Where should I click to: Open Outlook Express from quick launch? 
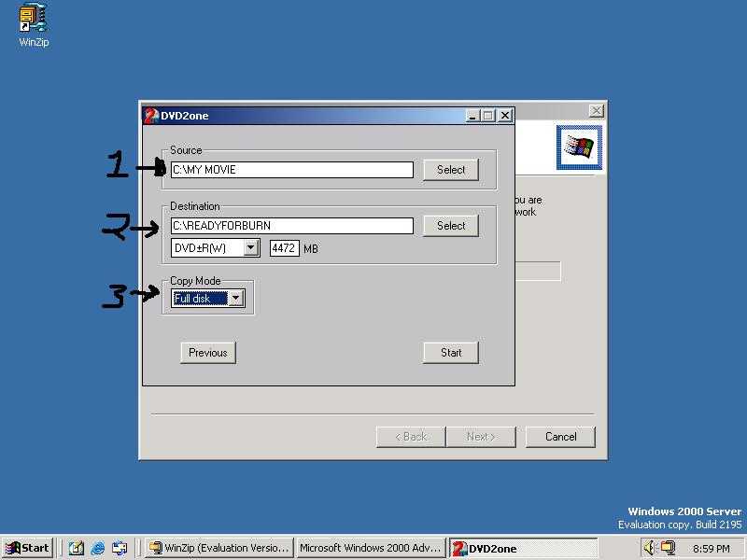pyautogui.click(x=120, y=548)
